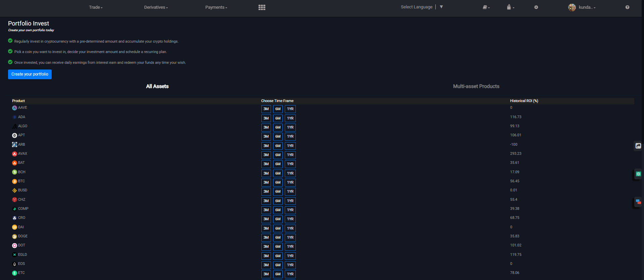The width and height of the screenshot is (644, 280).
Task: Click the share arrow side widget
Action: [638, 146]
